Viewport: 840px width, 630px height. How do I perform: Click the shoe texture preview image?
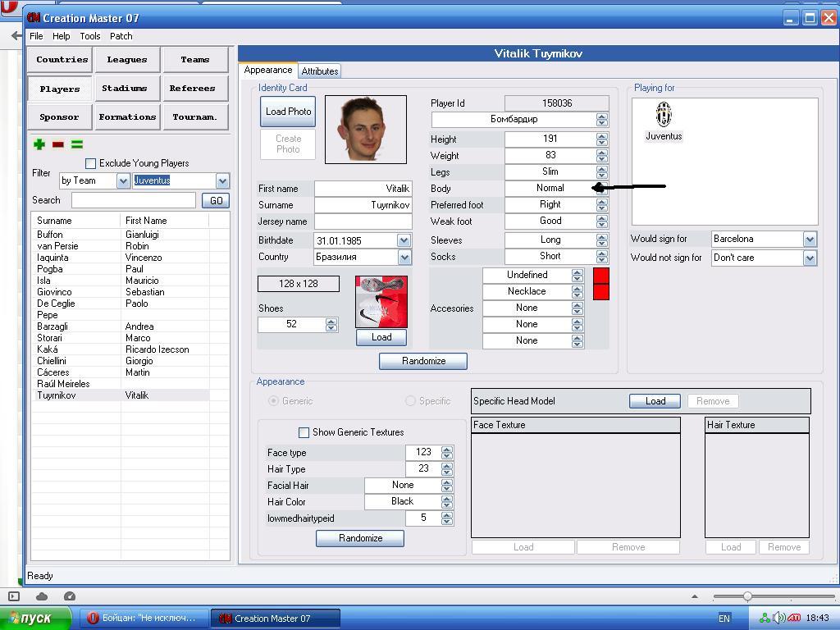tap(381, 301)
